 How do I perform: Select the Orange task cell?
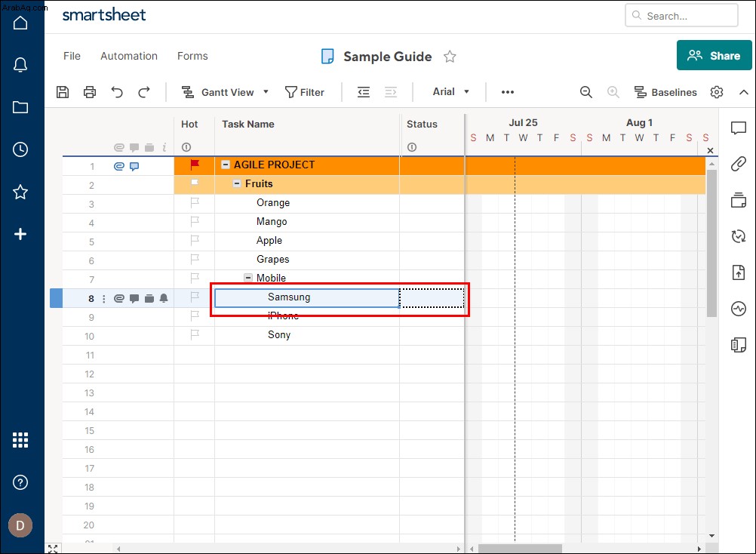tap(307, 203)
